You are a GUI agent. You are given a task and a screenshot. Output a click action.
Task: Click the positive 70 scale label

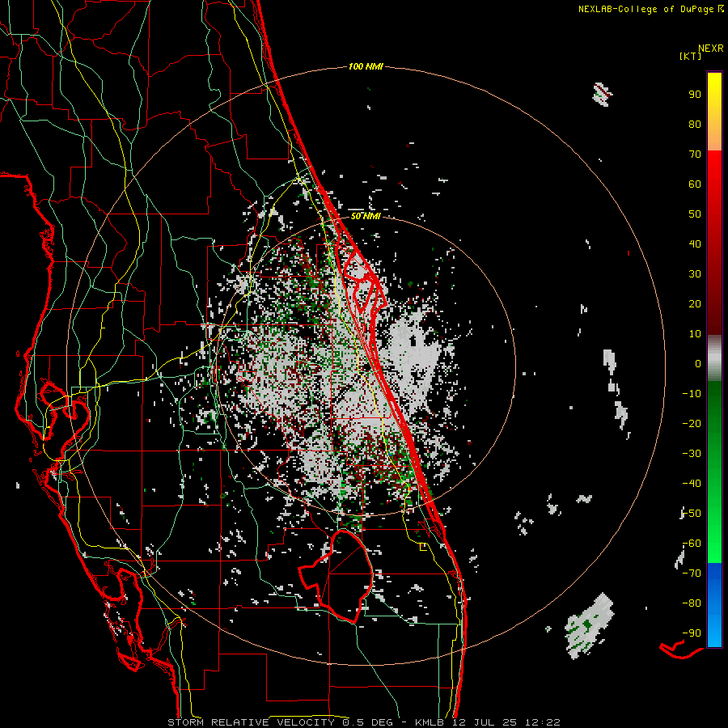pyautogui.click(x=695, y=154)
